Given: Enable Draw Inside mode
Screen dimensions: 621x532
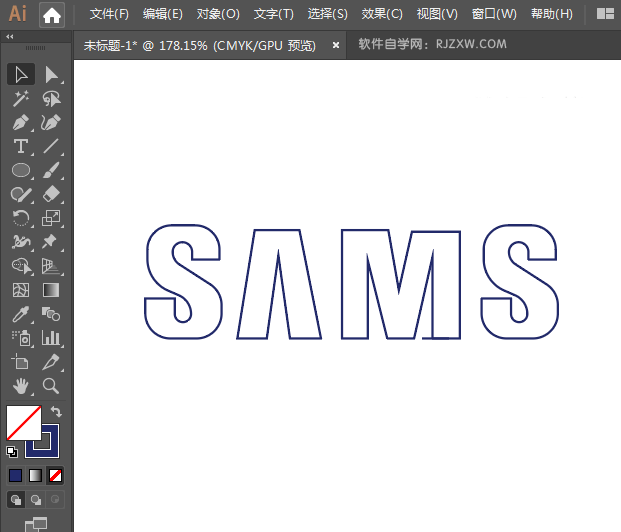Looking at the screenshot, I should [x=55, y=500].
